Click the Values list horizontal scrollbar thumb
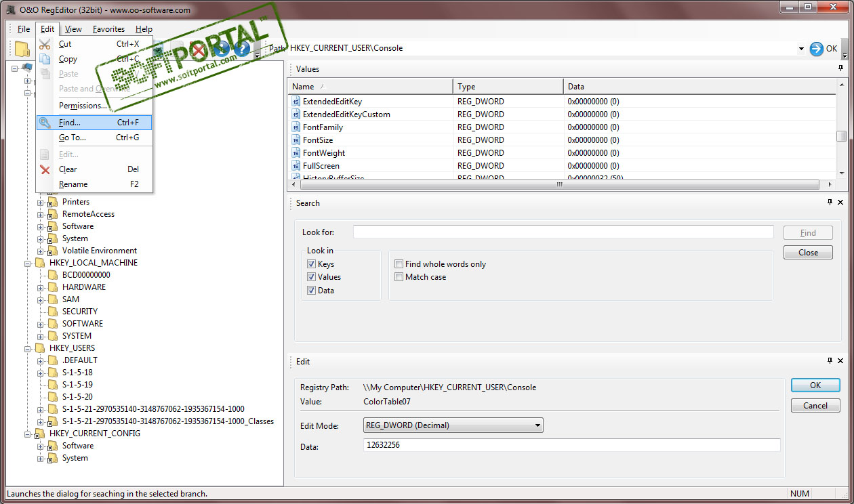Image resolution: width=854 pixels, height=504 pixels. (560, 184)
